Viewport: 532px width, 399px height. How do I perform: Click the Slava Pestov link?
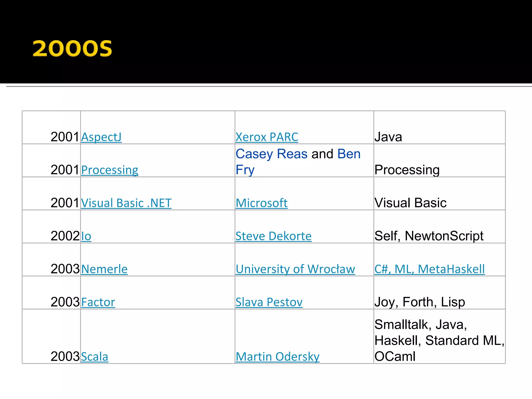pos(269,302)
